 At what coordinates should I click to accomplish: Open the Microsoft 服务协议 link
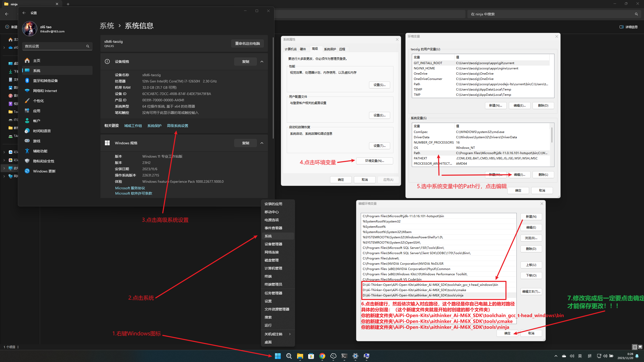tap(130, 188)
